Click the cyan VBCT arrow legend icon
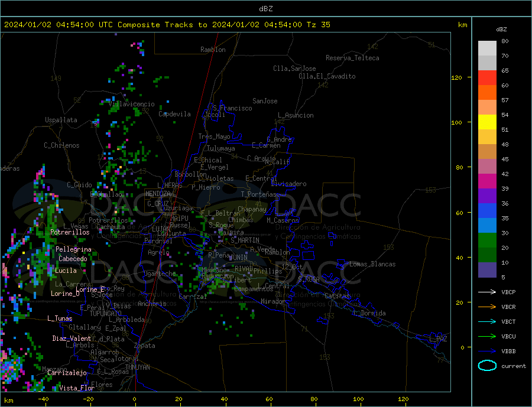 (x=487, y=321)
